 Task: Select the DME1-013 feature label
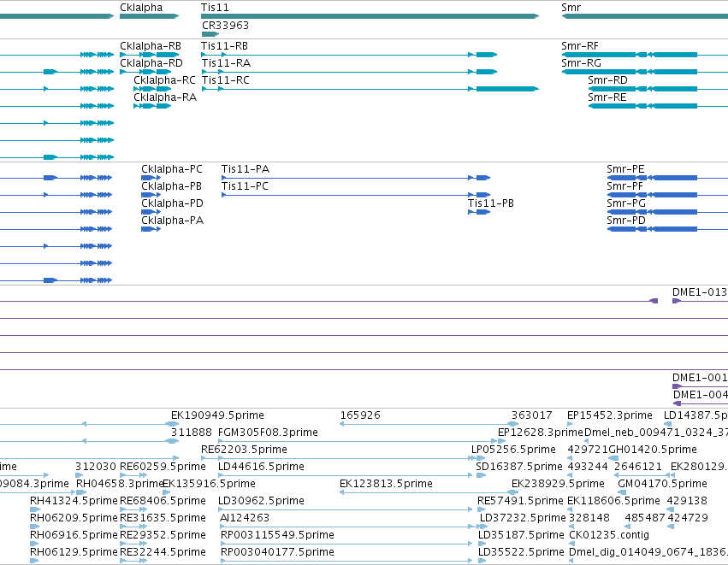click(x=700, y=292)
